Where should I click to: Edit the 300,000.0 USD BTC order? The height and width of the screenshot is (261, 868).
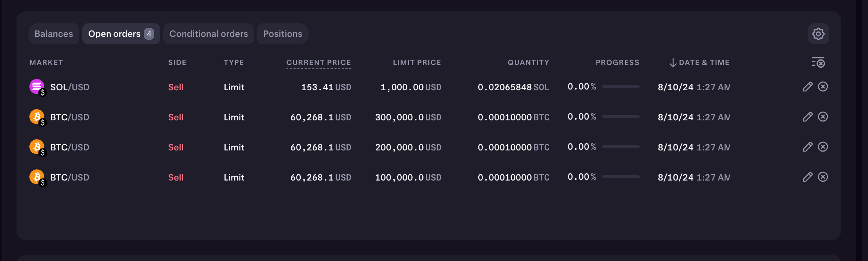[x=808, y=117]
